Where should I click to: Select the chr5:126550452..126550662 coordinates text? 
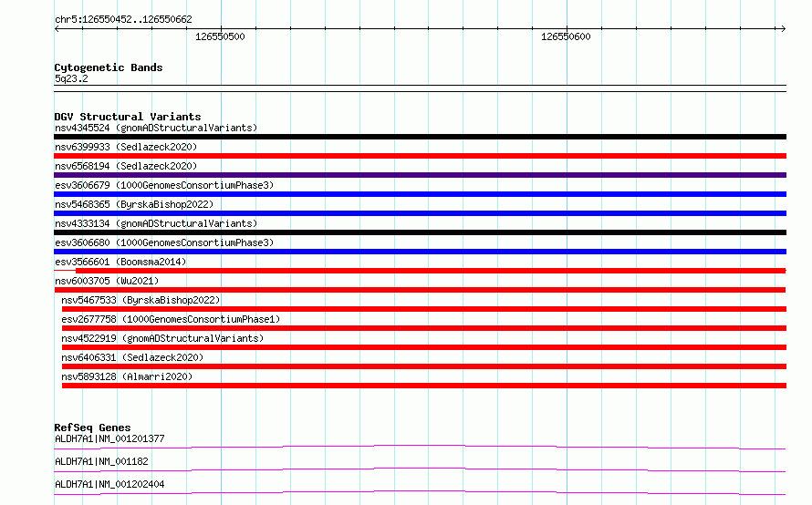point(123,20)
